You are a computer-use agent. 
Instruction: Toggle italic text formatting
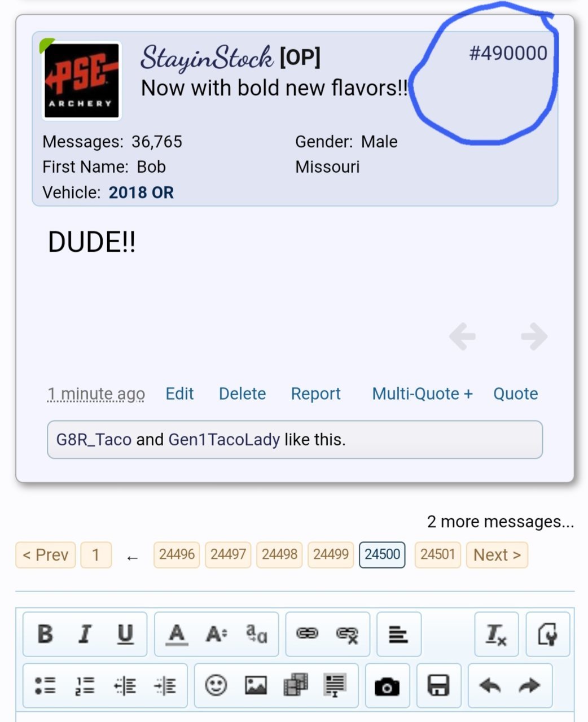click(85, 634)
